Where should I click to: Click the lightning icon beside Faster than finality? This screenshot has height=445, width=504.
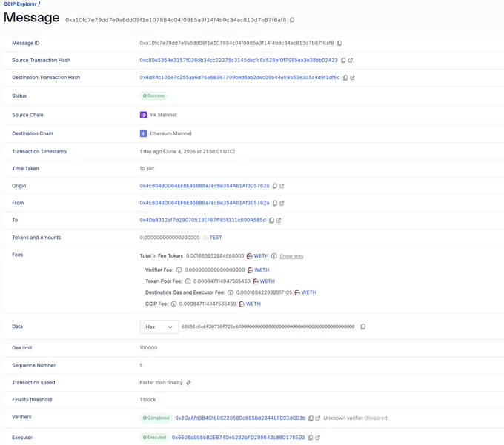[188, 383]
